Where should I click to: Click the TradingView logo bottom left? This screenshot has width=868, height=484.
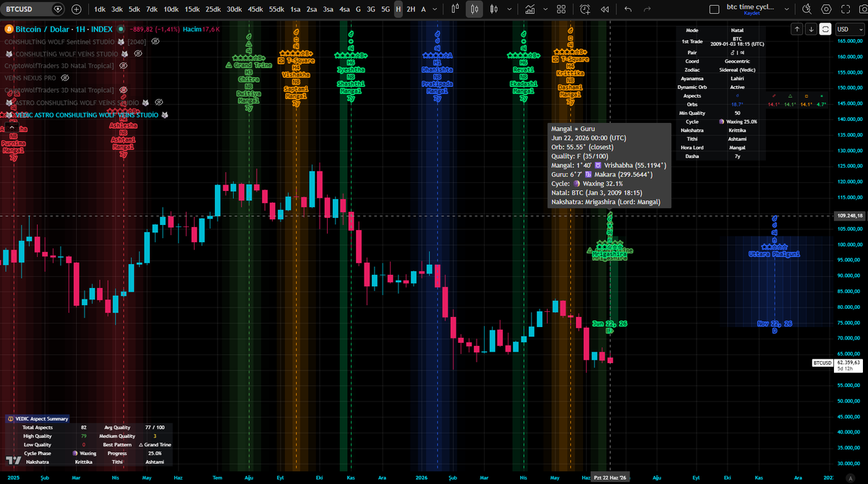pyautogui.click(x=13, y=461)
